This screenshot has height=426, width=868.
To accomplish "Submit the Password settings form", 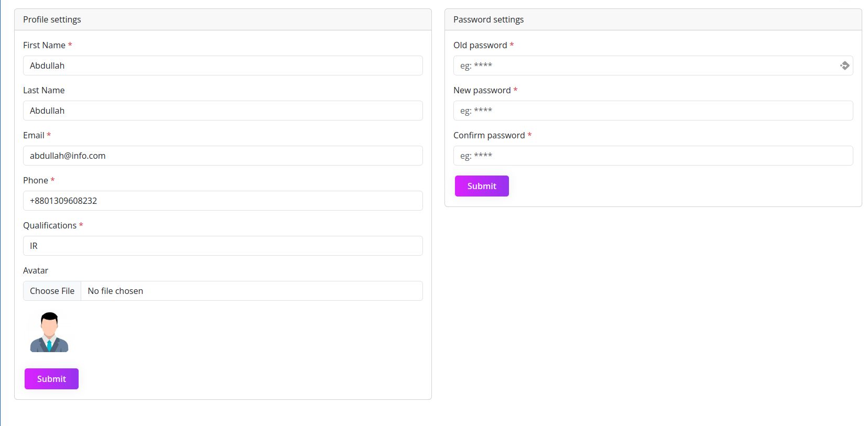I will click(x=482, y=186).
